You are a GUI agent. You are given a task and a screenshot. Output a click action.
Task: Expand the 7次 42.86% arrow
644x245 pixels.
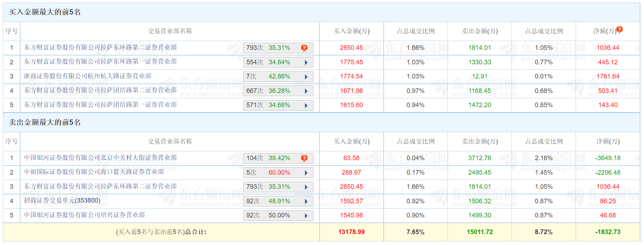[306, 77]
